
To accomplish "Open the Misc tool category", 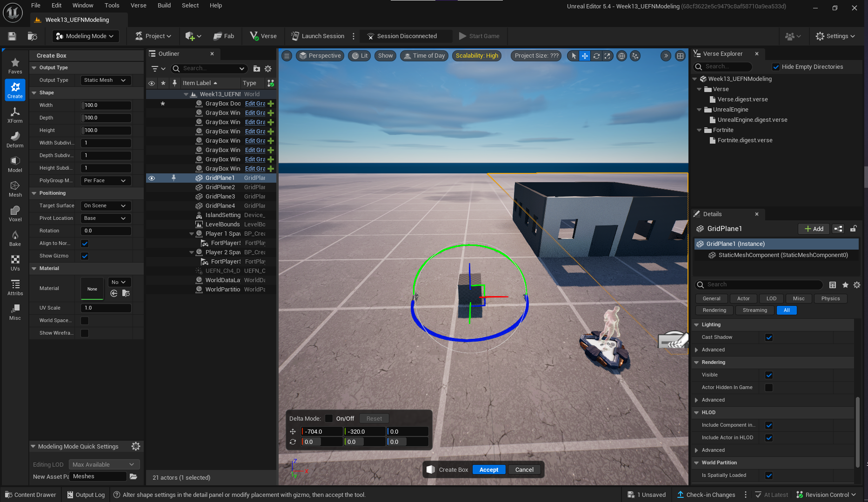I will pos(15,312).
